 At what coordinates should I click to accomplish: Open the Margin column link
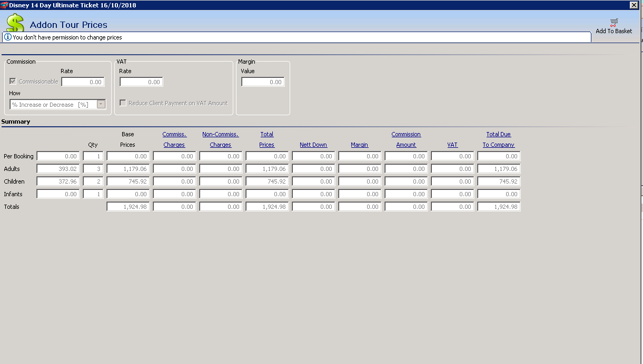click(360, 145)
